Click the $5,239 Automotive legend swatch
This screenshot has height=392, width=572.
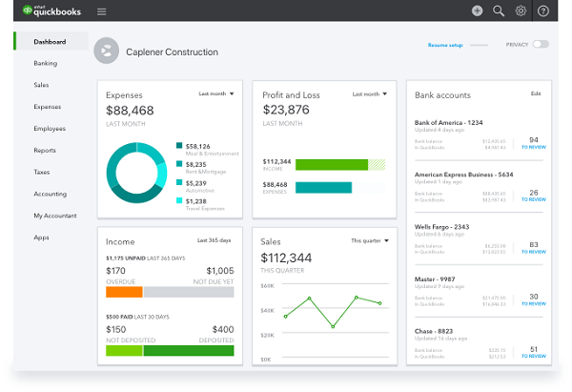click(179, 182)
